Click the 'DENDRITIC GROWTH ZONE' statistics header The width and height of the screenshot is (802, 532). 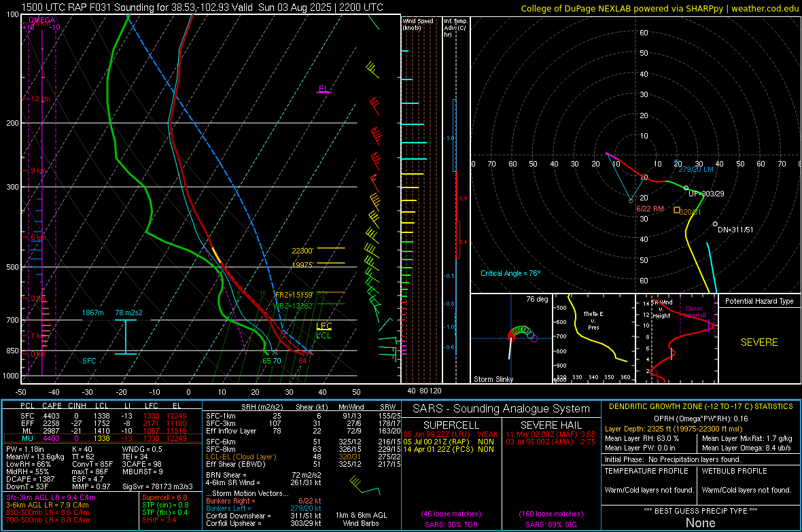pos(701,407)
